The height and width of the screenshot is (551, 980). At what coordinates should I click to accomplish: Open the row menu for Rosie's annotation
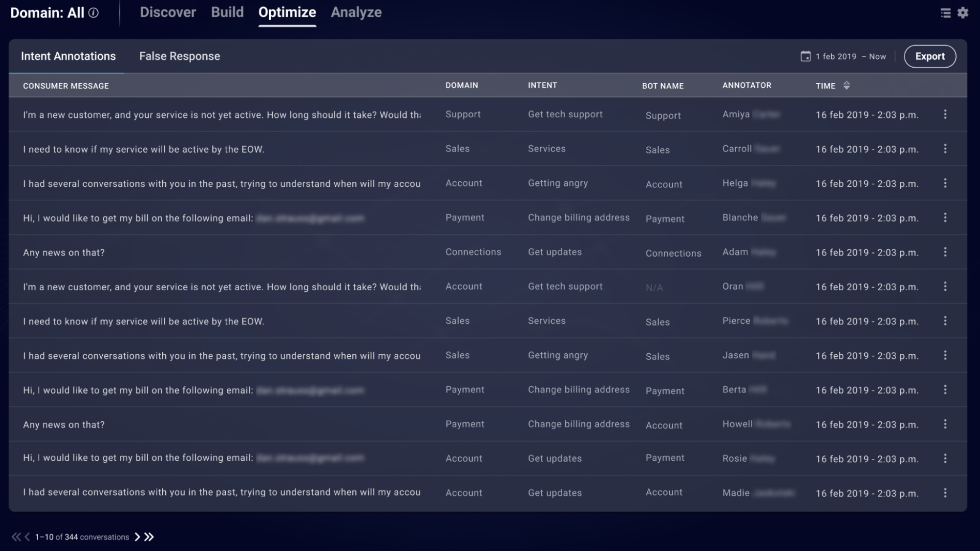[x=945, y=459]
